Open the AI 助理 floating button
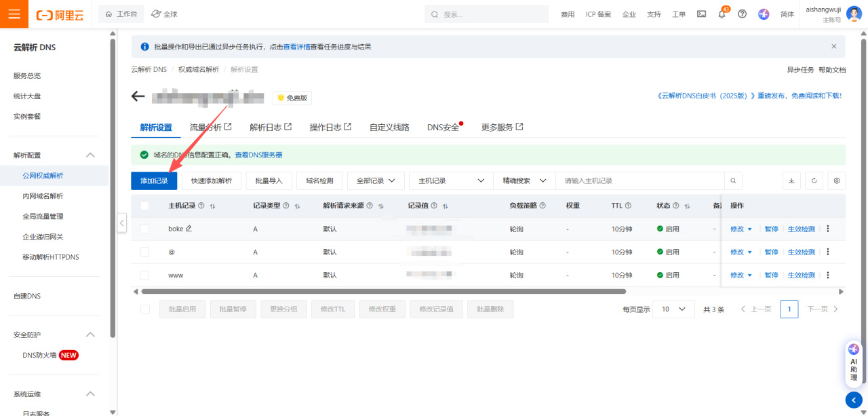Screen dimensions: 868x416 854,365
